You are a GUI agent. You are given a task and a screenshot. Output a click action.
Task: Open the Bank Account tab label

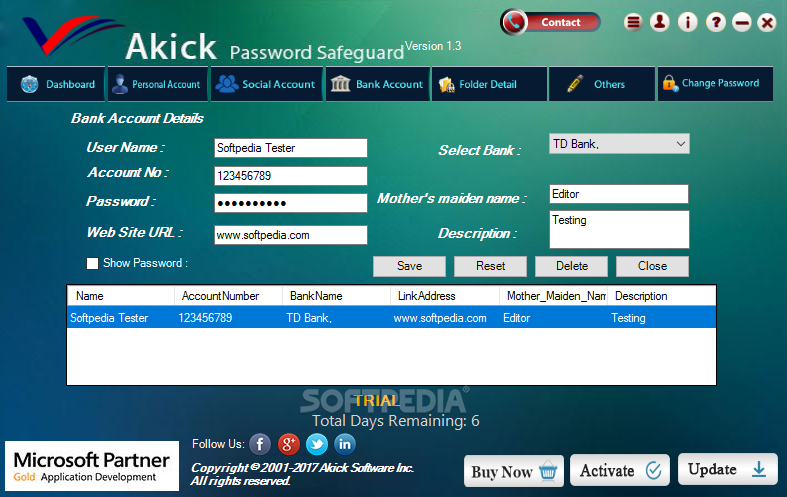[389, 84]
